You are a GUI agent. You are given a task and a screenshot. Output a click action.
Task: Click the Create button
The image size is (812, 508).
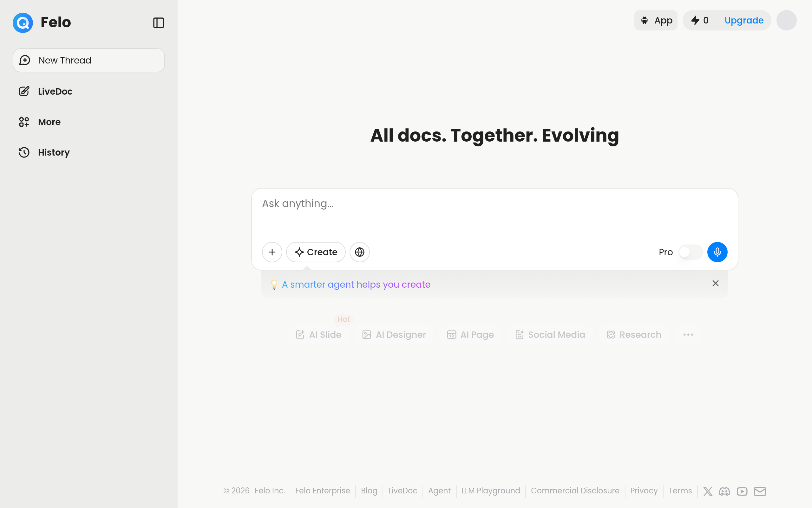[x=316, y=252]
